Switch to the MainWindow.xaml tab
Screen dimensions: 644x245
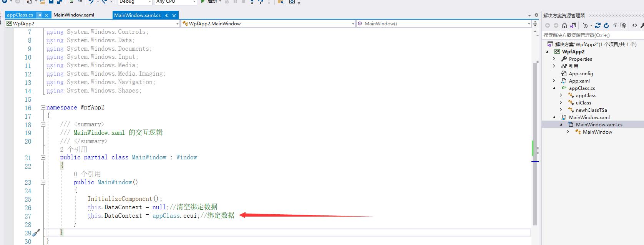(74, 15)
